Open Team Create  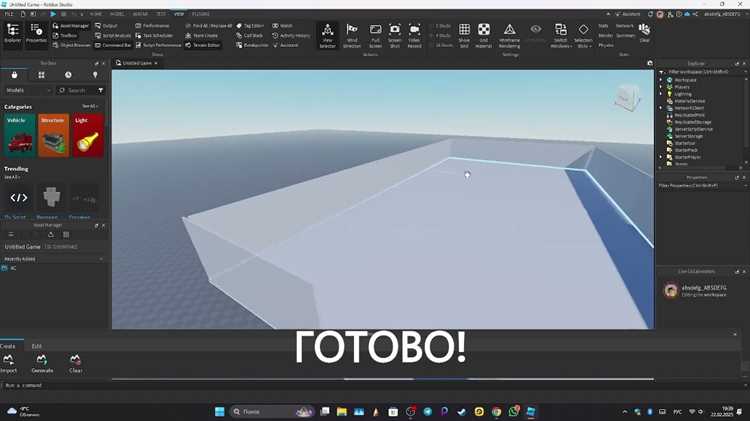click(x=201, y=35)
